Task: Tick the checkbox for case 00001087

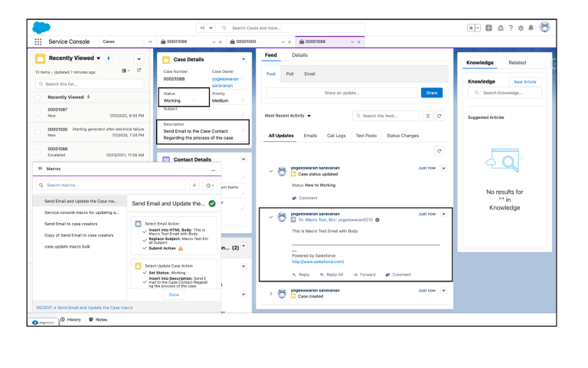Action: coord(38,113)
